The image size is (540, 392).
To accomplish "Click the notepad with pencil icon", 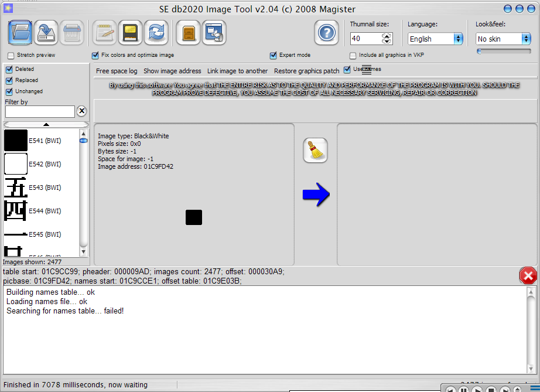I will [105, 32].
